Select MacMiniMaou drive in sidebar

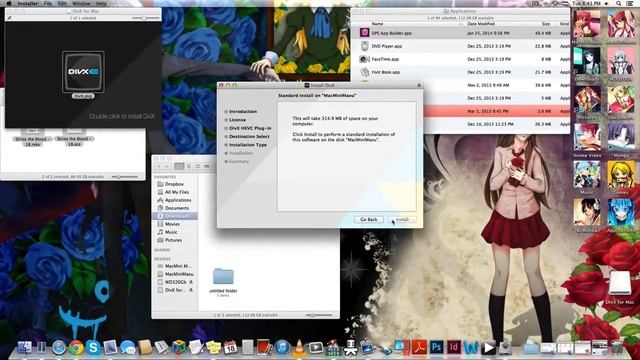pyautogui.click(x=179, y=274)
